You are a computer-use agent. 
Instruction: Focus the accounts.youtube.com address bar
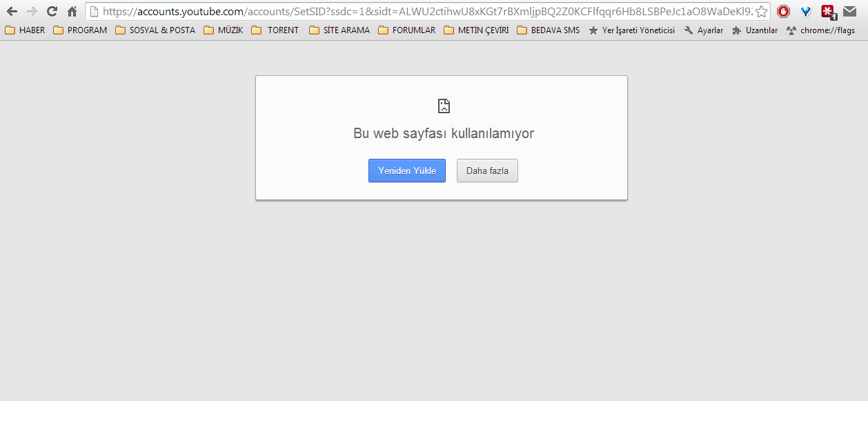428,11
